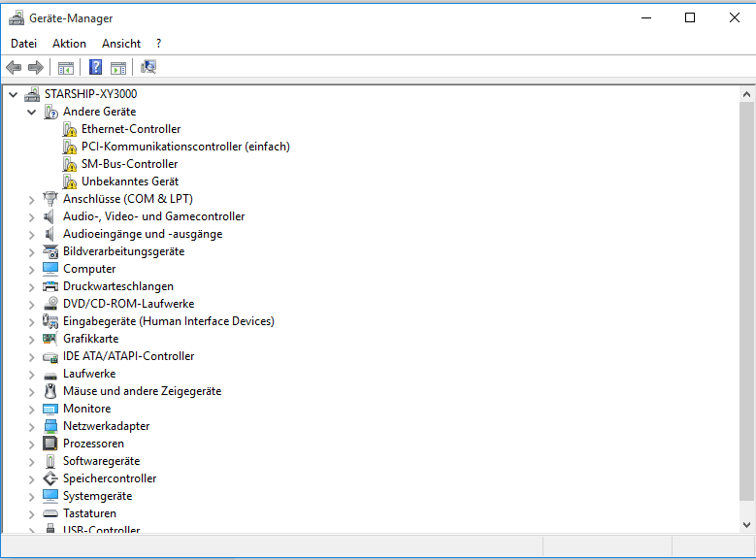756x560 pixels.
Task: Click the Speichercontroller icon
Action: [x=50, y=478]
